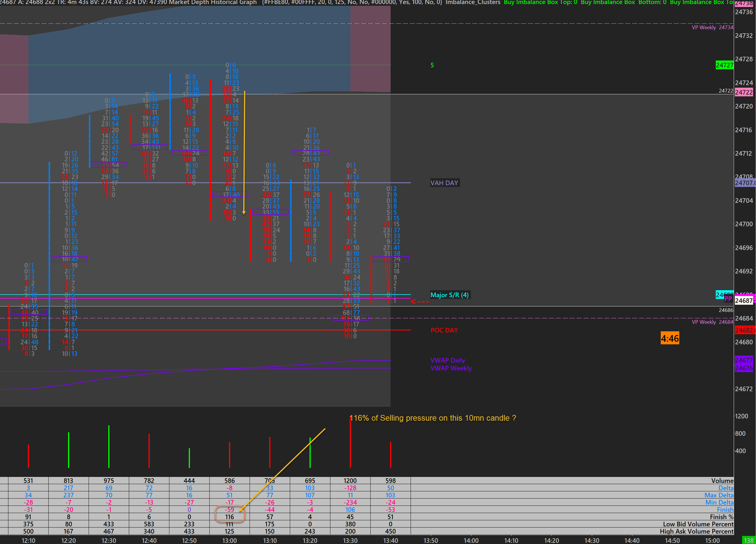
Task: Click the red POC DAY price tag
Action: point(745,330)
